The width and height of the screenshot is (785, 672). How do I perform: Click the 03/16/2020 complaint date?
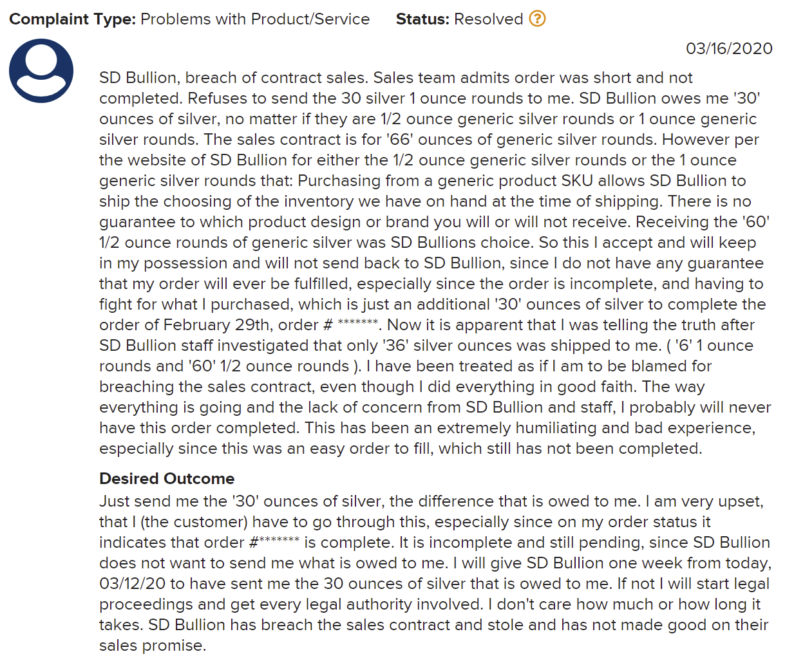pos(729,48)
